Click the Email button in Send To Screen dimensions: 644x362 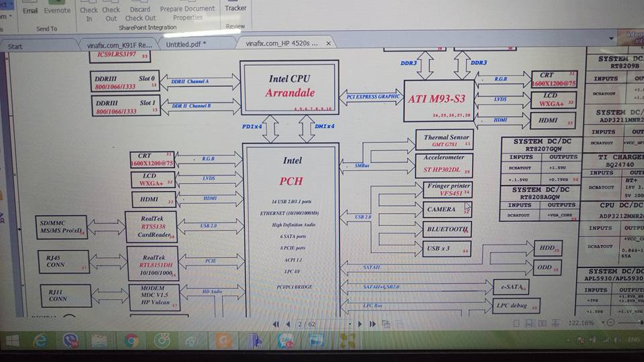(x=30, y=11)
